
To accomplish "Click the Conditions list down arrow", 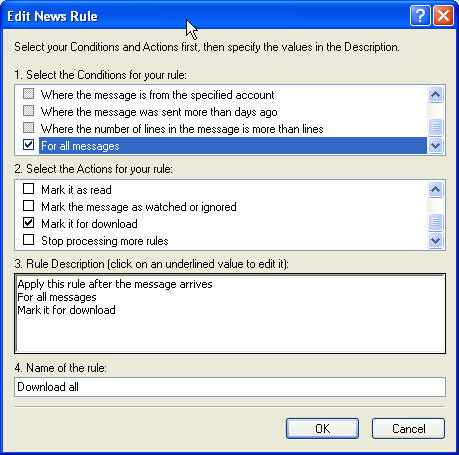I will click(435, 145).
